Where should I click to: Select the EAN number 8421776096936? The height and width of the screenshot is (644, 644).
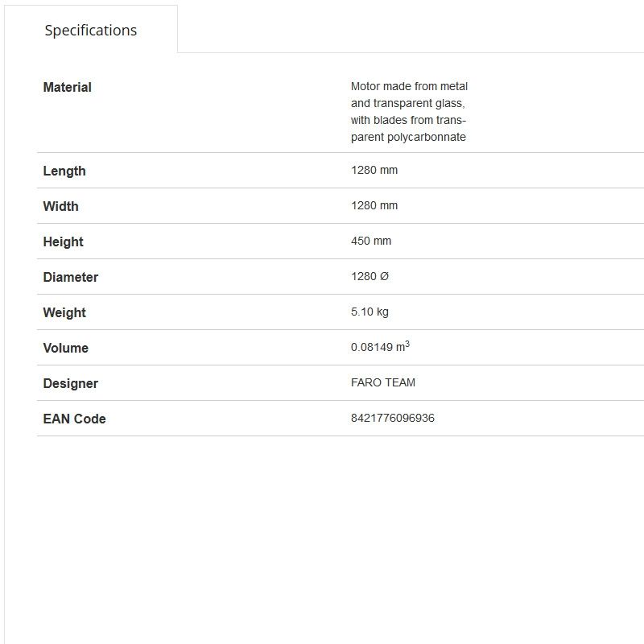(x=393, y=418)
